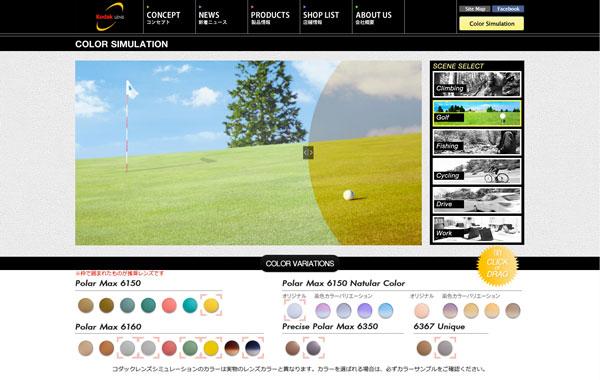Viewport: 600px width, 380px height.
Task: Click the Kodak Lens logo
Action: pyautogui.click(x=110, y=16)
